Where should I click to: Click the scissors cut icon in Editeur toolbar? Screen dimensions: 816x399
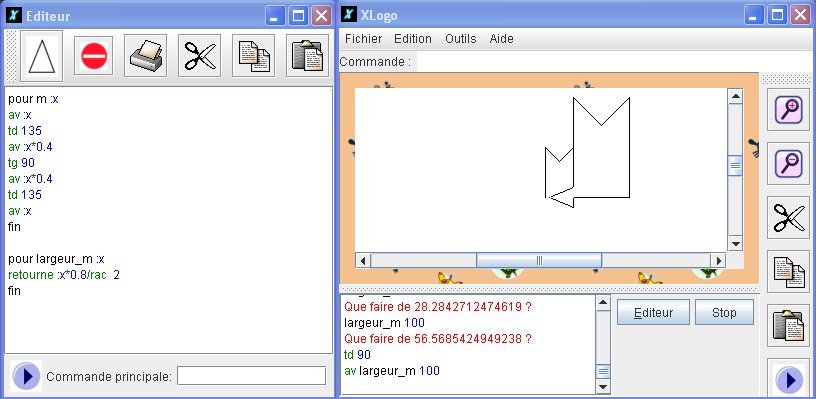click(x=200, y=56)
